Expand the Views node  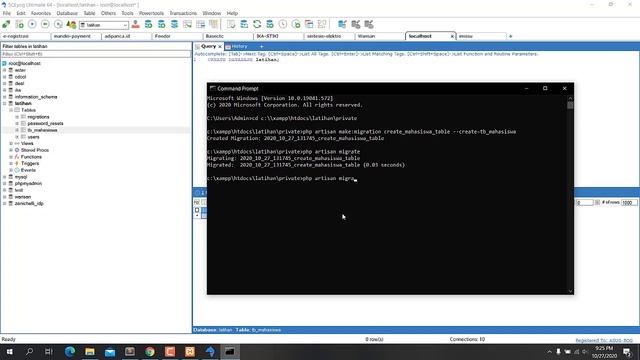point(11,143)
